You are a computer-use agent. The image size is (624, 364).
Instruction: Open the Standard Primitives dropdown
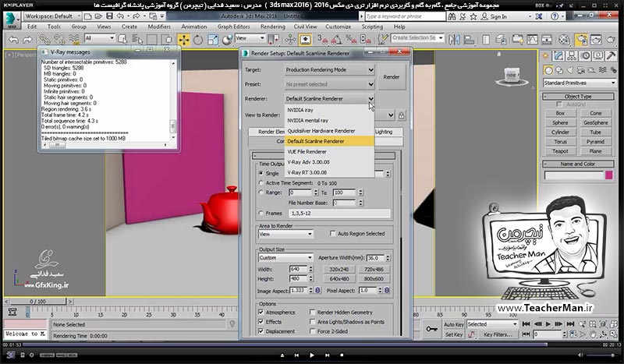tap(580, 83)
